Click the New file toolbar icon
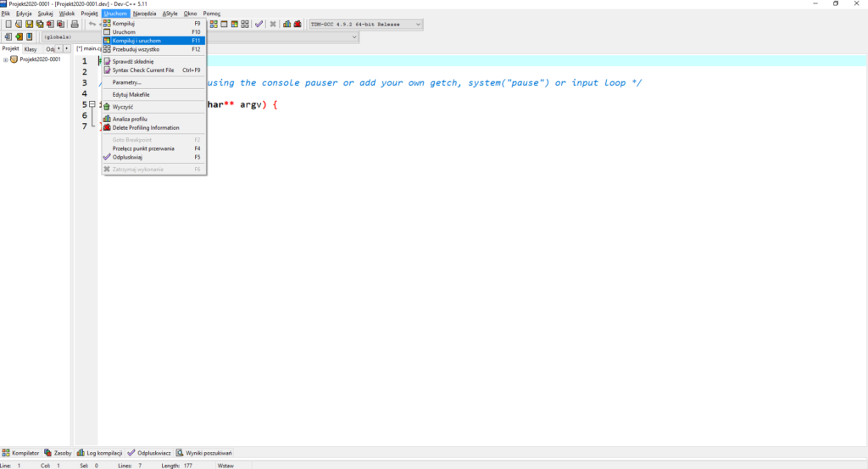Image resolution: width=868 pixels, height=469 pixels. point(8,24)
